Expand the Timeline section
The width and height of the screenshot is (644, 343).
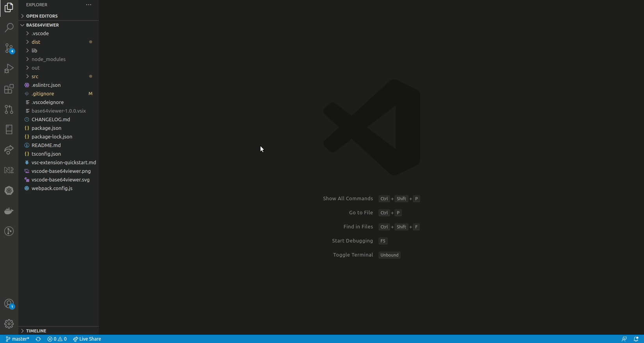[59, 331]
